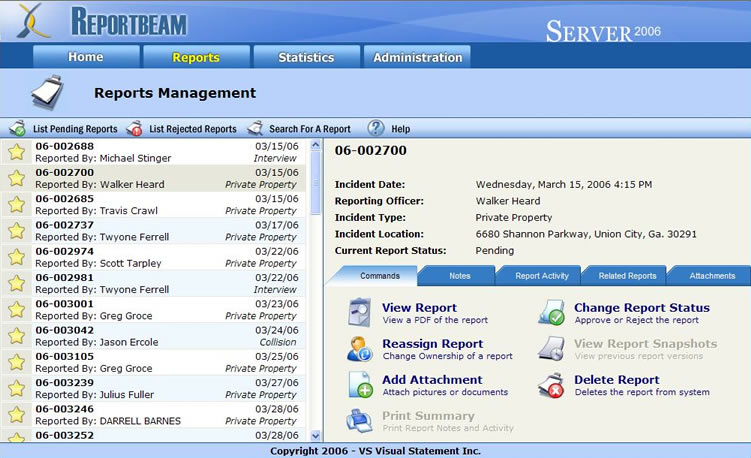This screenshot has height=458, width=751.
Task: Click the List Pending Reports icon
Action: click(18, 128)
